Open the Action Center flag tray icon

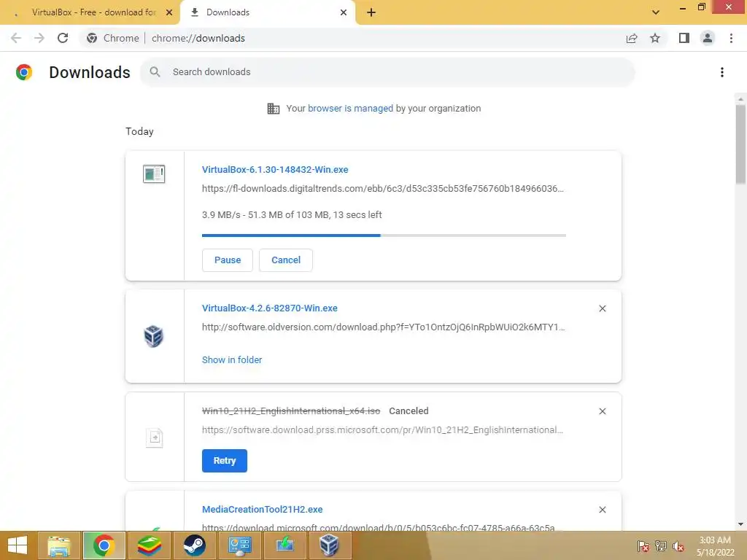(x=643, y=546)
